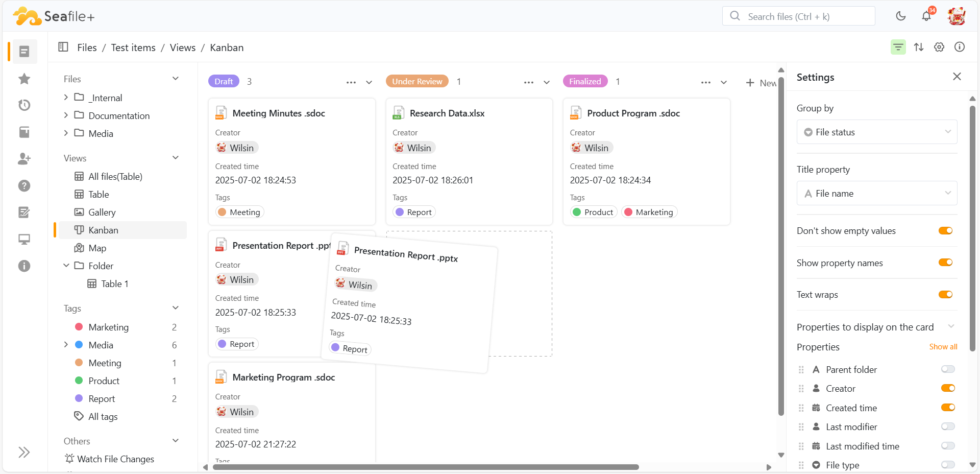
Task: Click Show all properties link
Action: click(943, 347)
